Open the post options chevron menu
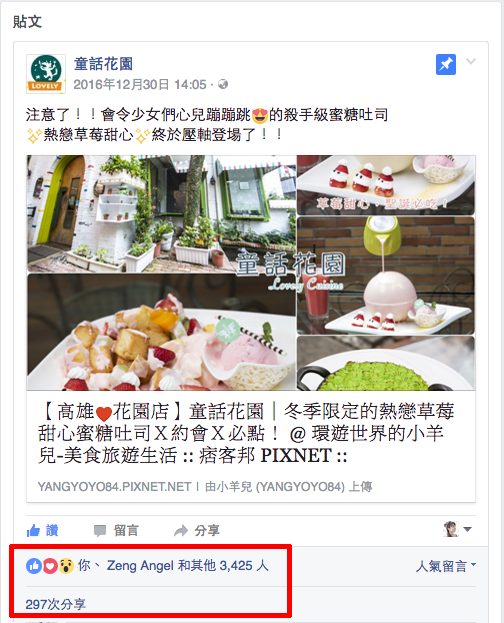 point(471,61)
